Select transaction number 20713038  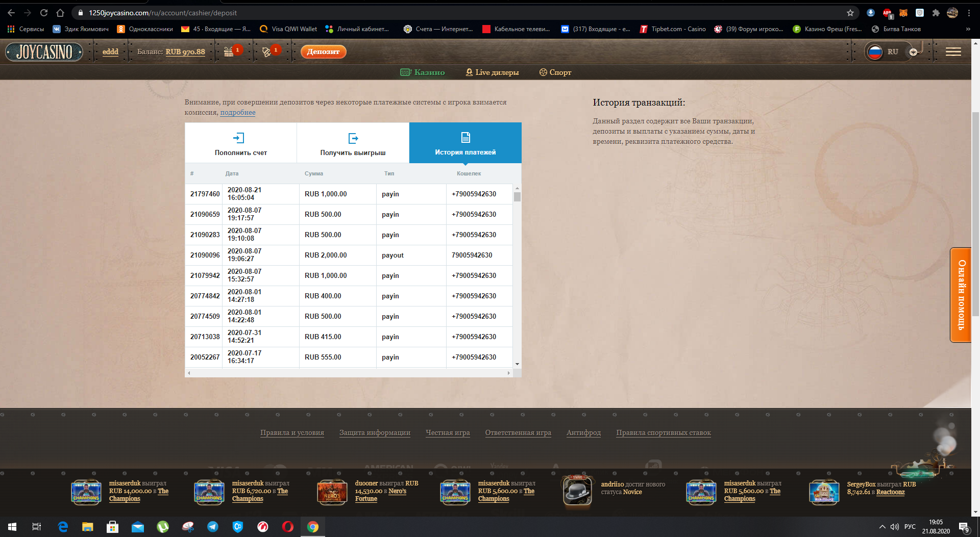tap(205, 337)
